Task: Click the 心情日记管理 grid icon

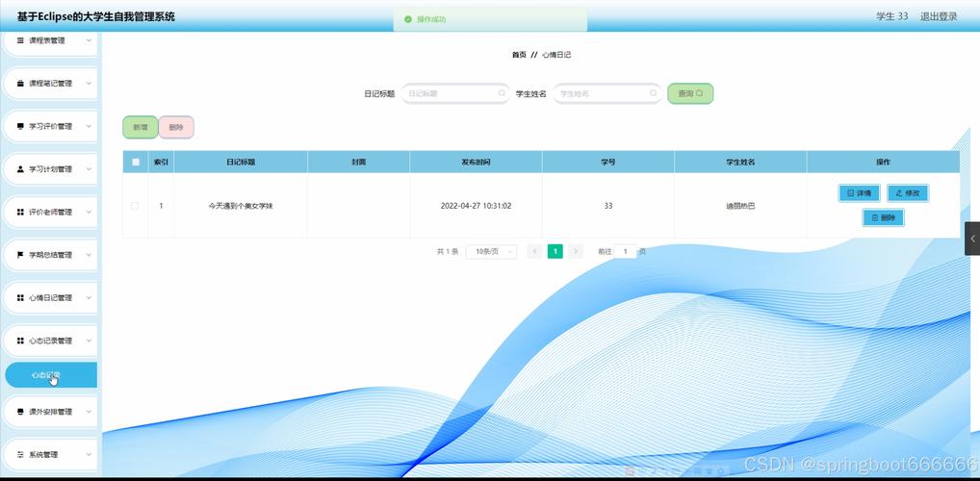Action: click(x=20, y=298)
